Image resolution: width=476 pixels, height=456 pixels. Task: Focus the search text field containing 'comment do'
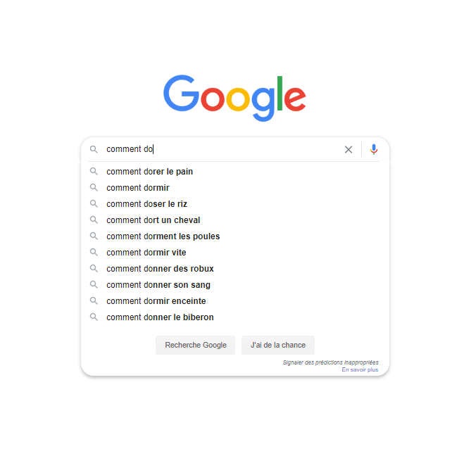(x=222, y=149)
